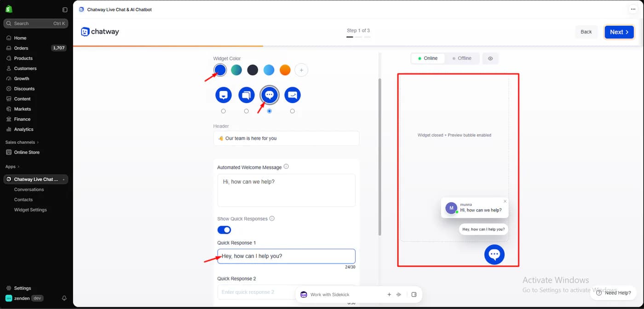The image size is (644, 309).
Task: Select radio under fourth widget icon
Action: pos(293,111)
